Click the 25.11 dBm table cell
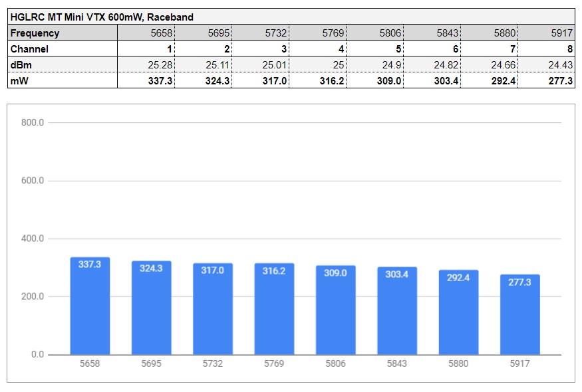Screen dimensions: 582x392 coord(204,64)
